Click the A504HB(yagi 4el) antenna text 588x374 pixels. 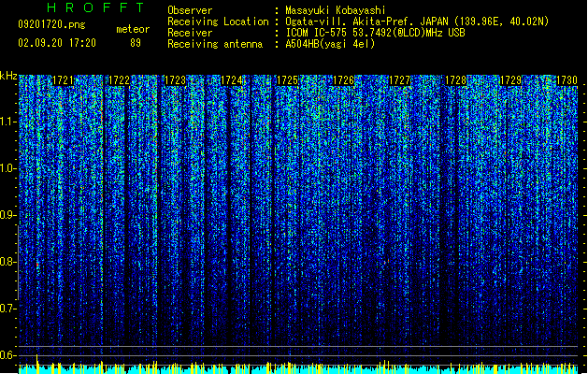pyautogui.click(x=330, y=44)
